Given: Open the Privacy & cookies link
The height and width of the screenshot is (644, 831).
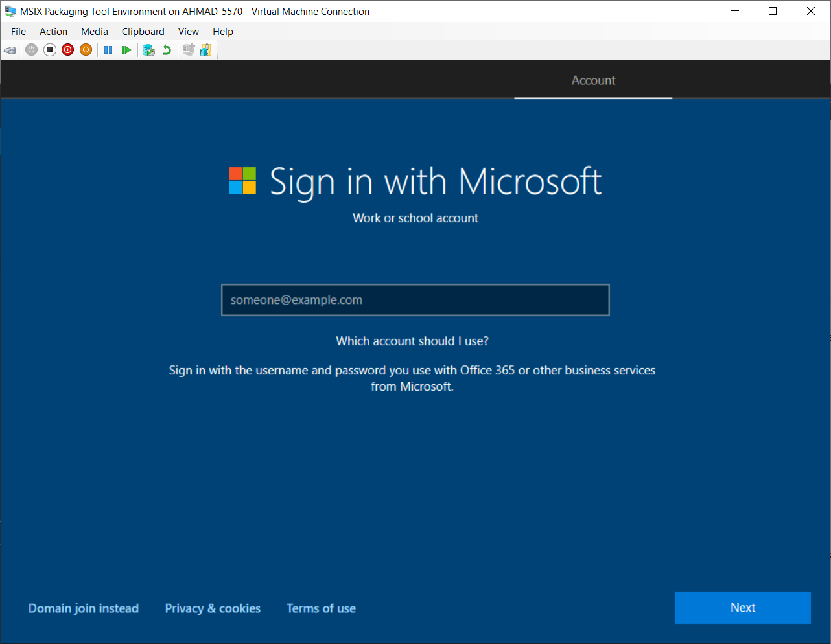Looking at the screenshot, I should pyautogui.click(x=213, y=608).
